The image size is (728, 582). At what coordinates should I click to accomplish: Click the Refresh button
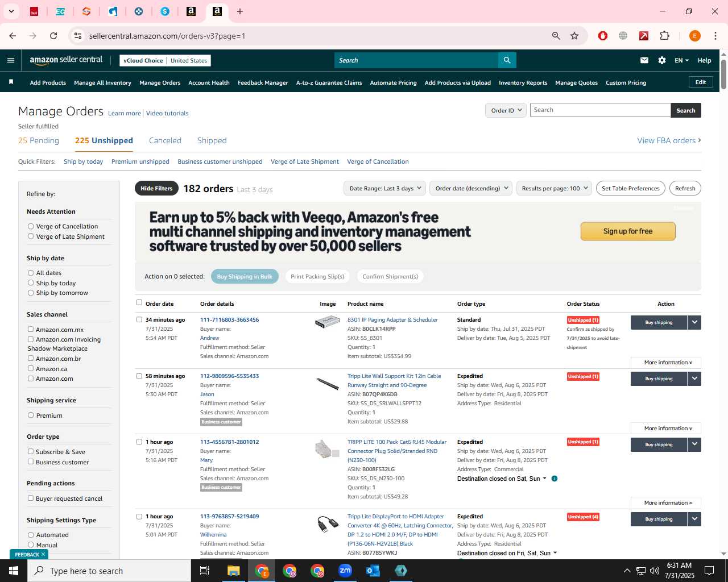[685, 188]
